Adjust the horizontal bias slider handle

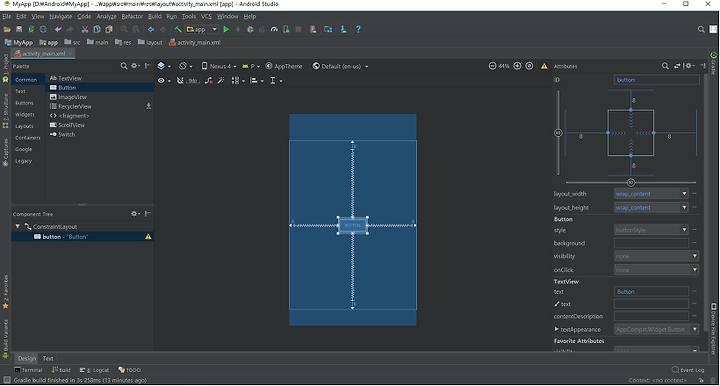point(631,183)
